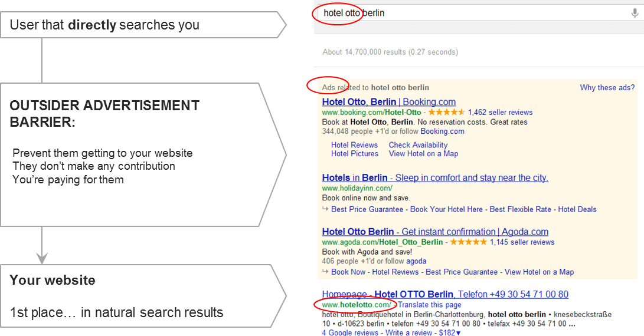Open the "Why these ads?" link

coord(607,87)
